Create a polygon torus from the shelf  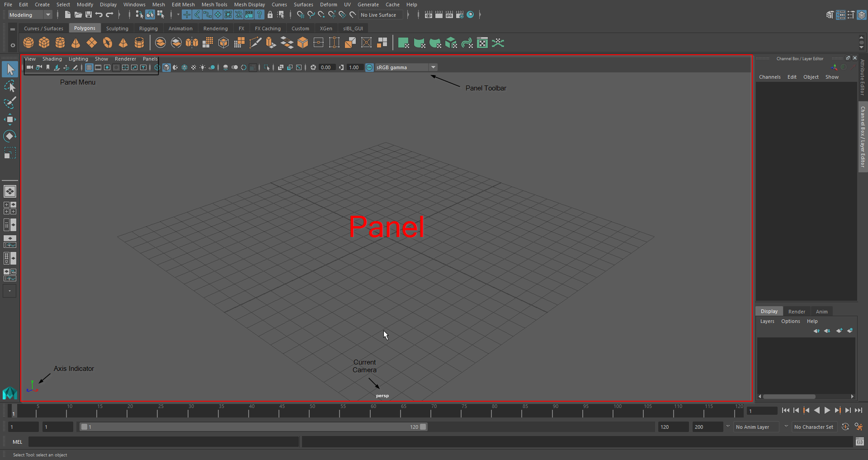click(x=108, y=43)
